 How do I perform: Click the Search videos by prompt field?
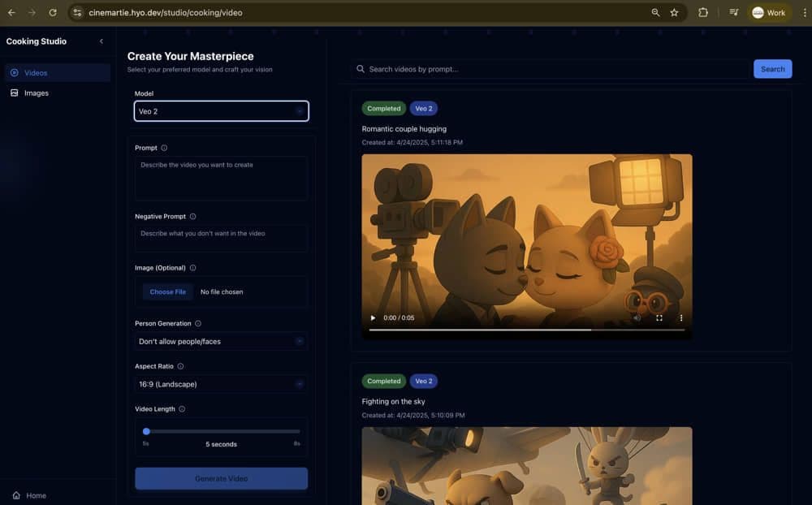click(x=552, y=69)
